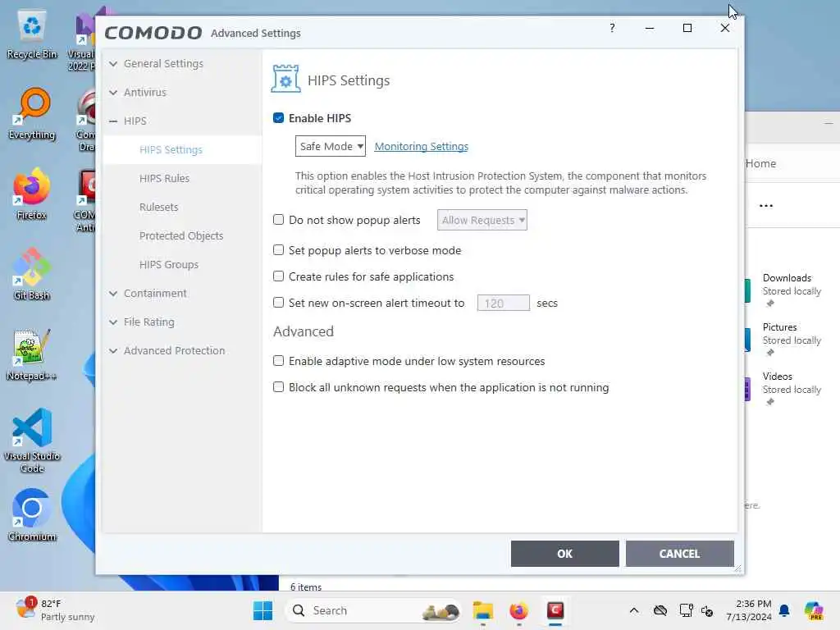Click the HIPS Settings castle icon
The width and height of the screenshot is (840, 630).
click(285, 79)
